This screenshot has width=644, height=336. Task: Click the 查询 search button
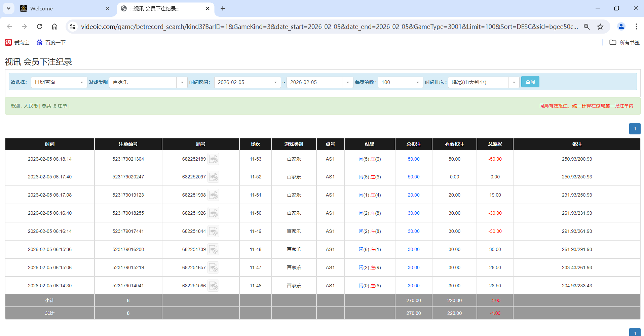pyautogui.click(x=530, y=82)
